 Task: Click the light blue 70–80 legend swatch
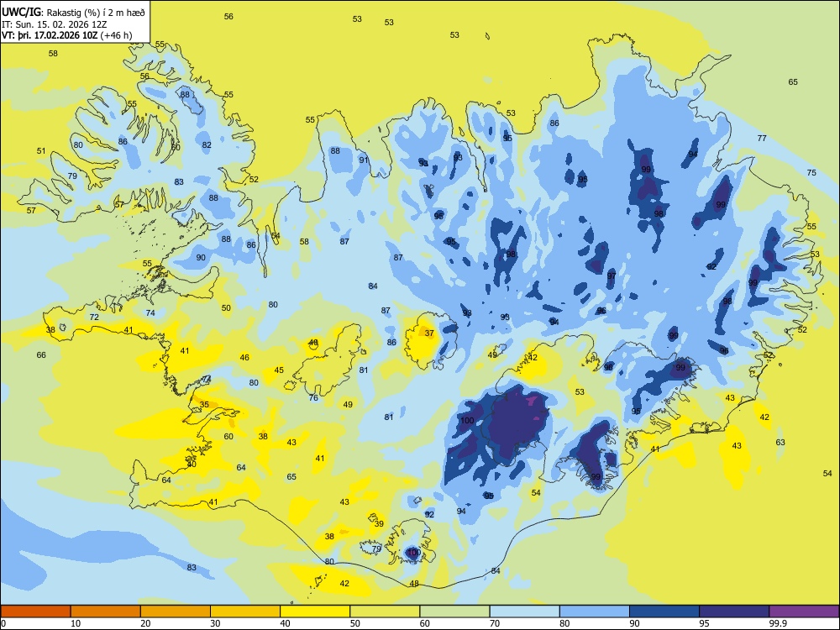[x=524, y=612]
